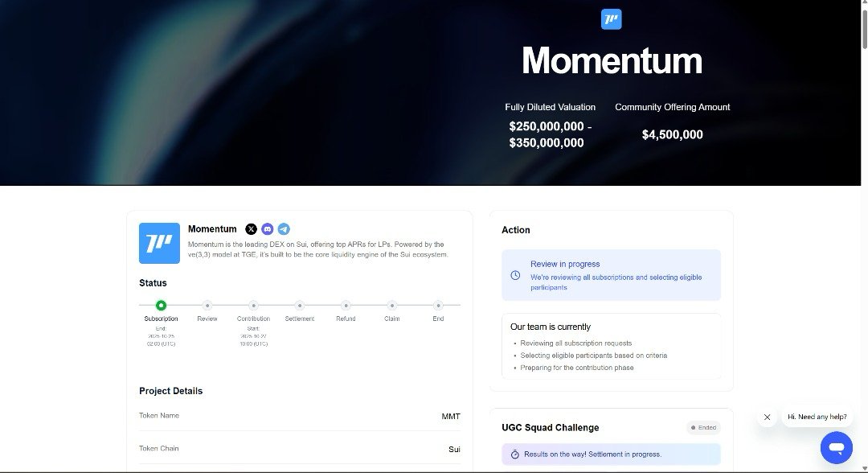Click the "Ended" badge on UGC Squad Challenge
The image size is (868, 473).
[x=703, y=428]
